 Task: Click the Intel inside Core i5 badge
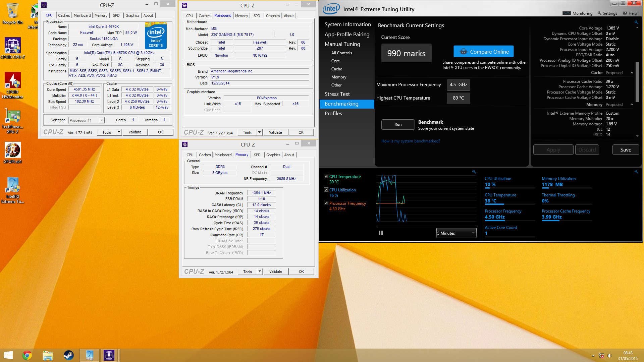click(x=156, y=36)
